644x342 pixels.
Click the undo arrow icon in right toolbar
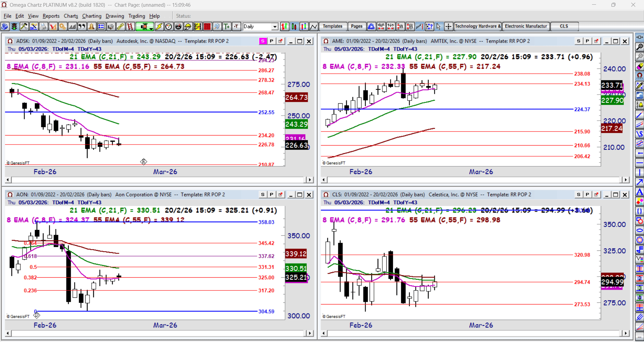[640, 95]
